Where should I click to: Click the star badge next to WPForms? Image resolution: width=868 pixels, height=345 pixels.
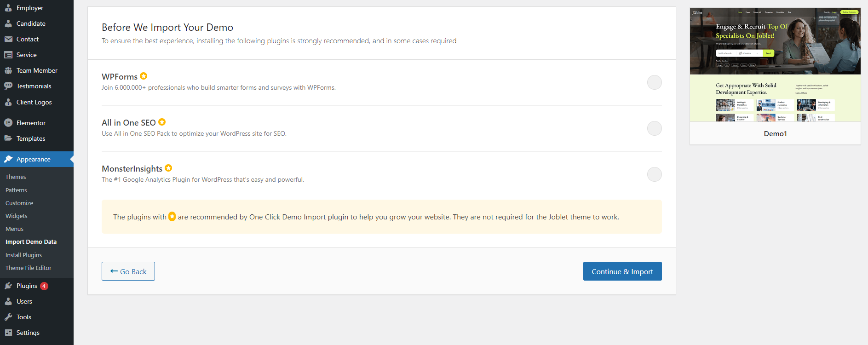144,76
